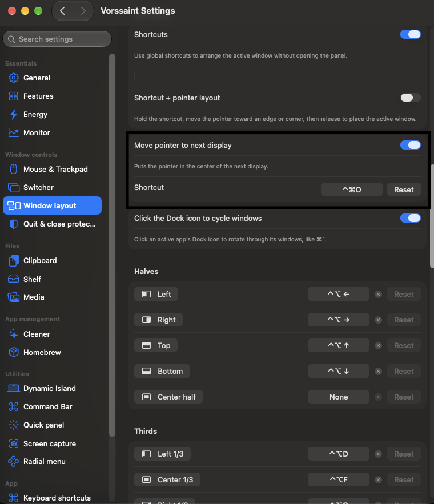This screenshot has height=504, width=434.
Task: Click the Energy lightning bolt icon
Action: (x=14, y=114)
